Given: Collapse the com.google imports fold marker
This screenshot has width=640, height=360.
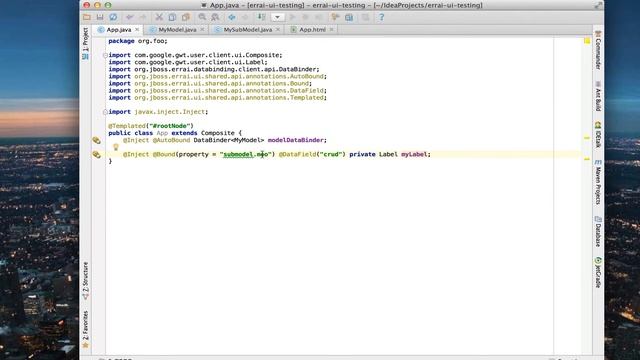Looking at the screenshot, I should 105,55.
